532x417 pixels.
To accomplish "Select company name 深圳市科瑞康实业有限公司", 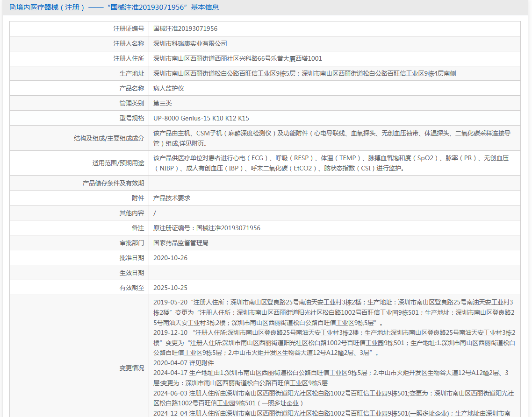I will (190, 44).
